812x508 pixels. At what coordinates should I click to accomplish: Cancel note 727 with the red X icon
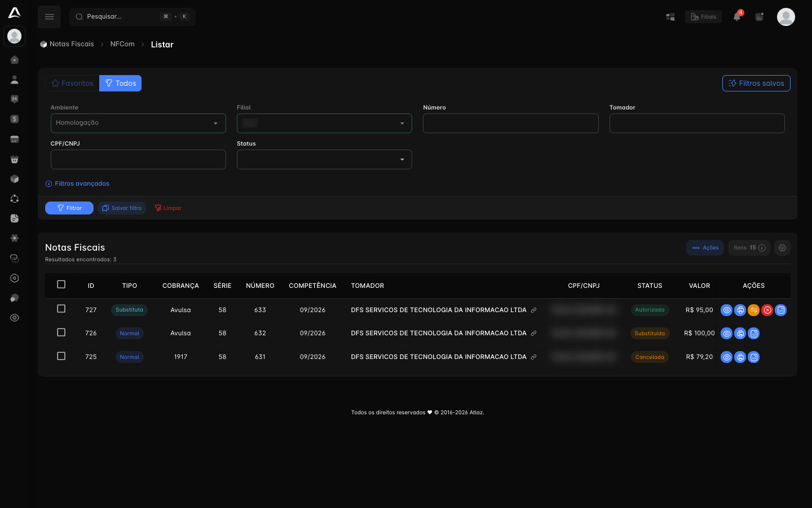(x=767, y=310)
